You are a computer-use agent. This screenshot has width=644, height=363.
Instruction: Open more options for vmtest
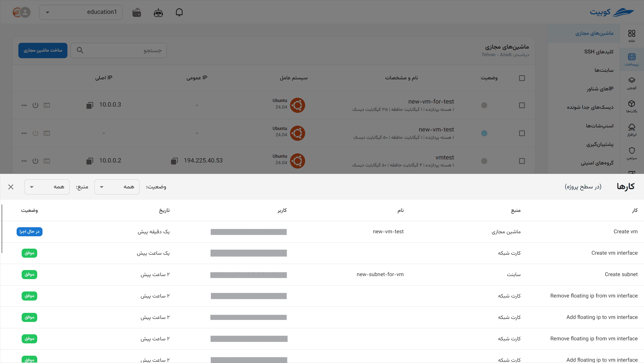[24, 161]
